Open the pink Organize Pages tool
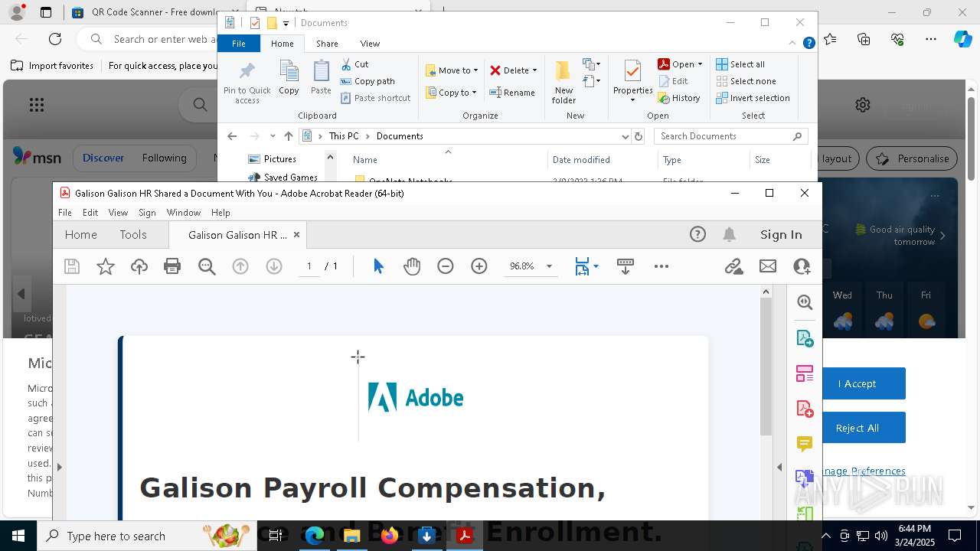 [x=805, y=373]
